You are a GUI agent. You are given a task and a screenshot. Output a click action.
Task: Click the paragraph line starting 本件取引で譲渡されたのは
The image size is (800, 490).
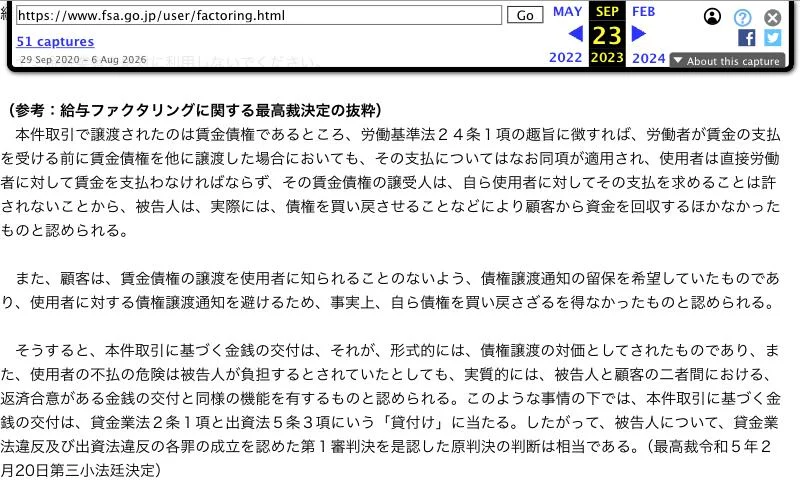[x=397, y=134]
